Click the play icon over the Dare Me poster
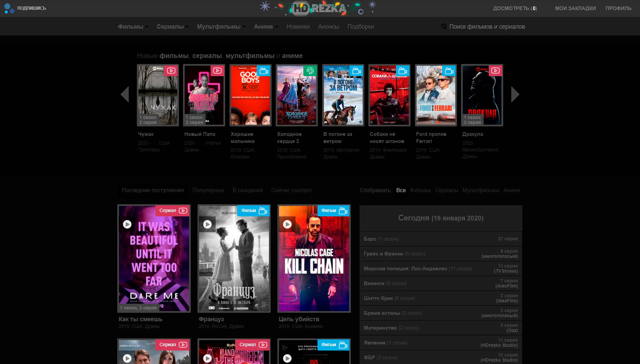The width and height of the screenshot is (640, 364). point(127,224)
